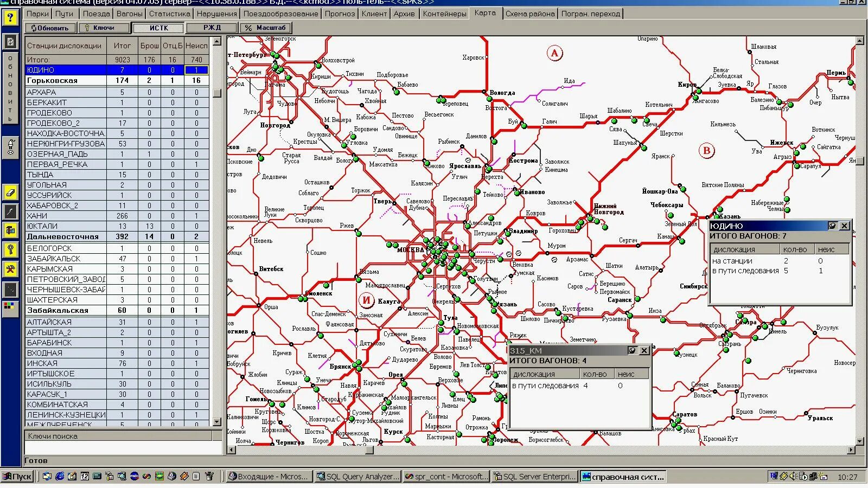Viewport: 868px width, 488px height.
Task: Sort by 'Станции дислокации' column header
Action: point(65,46)
